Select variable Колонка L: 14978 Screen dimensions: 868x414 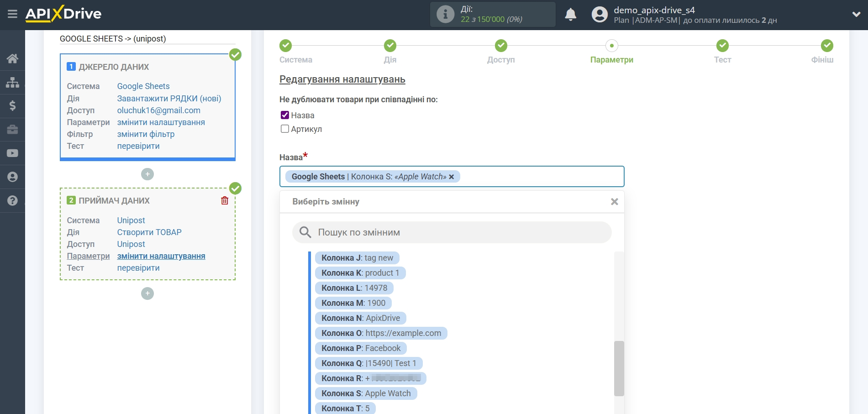354,288
